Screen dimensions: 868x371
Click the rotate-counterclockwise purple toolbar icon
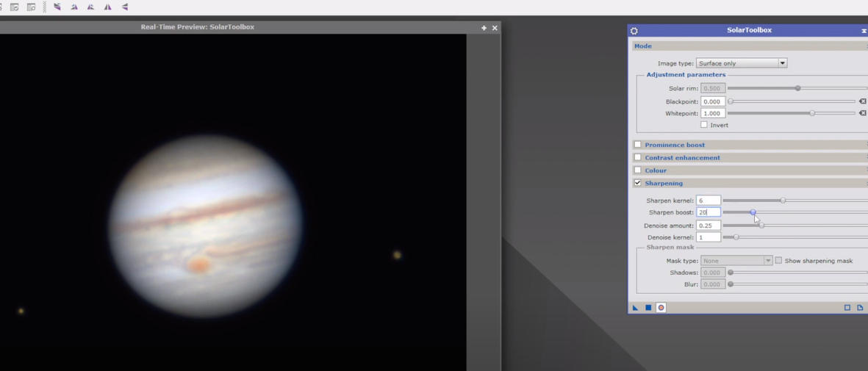pyautogui.click(x=91, y=7)
